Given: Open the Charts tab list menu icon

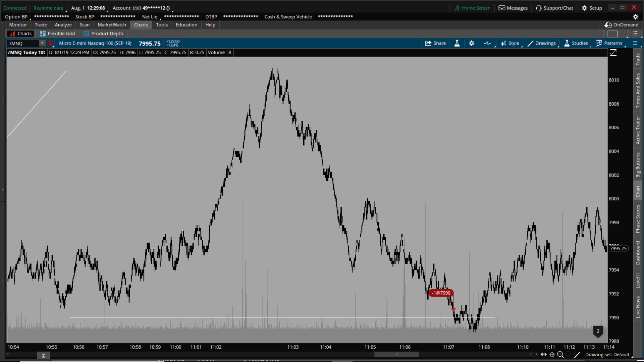Looking at the screenshot, I should [x=635, y=34].
